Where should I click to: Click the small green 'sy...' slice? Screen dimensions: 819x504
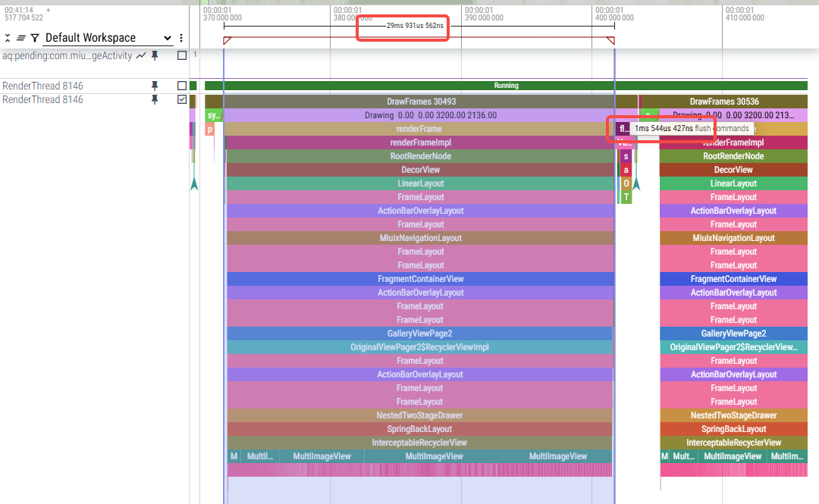coord(214,115)
